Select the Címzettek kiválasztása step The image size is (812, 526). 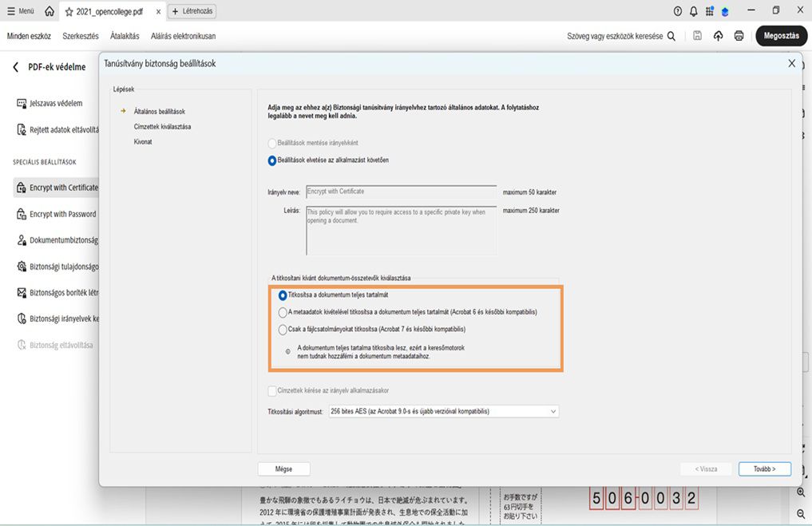[162, 126]
